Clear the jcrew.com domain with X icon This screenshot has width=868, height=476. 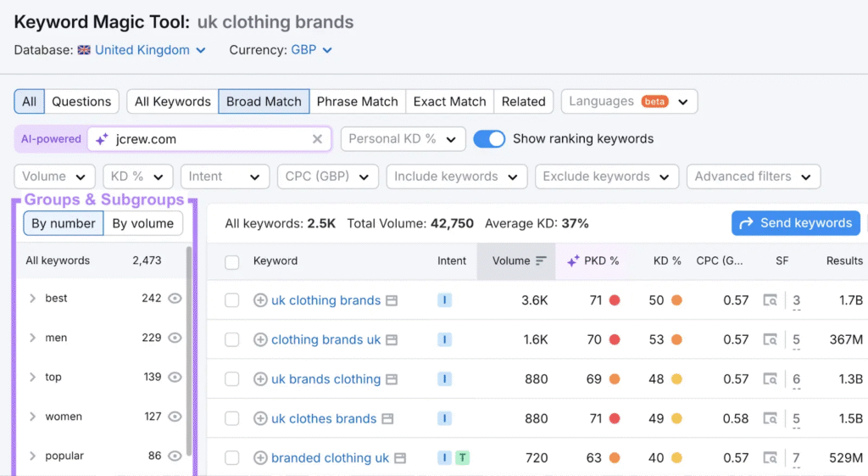317,139
